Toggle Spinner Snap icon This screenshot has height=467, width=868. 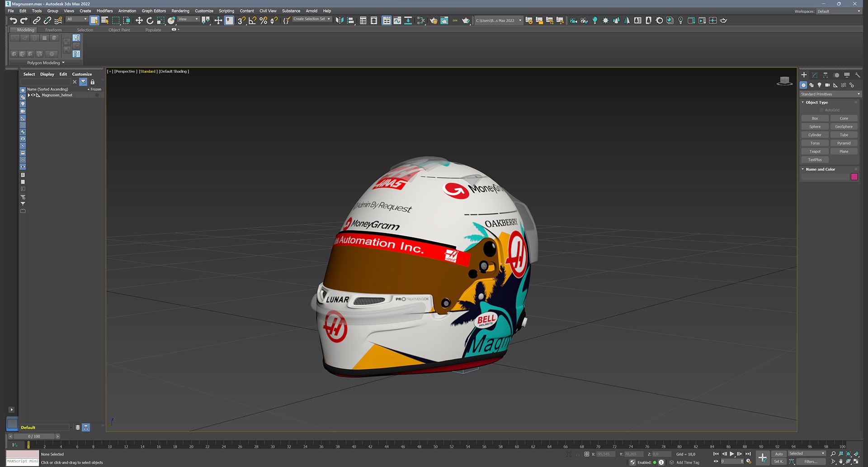click(x=274, y=20)
